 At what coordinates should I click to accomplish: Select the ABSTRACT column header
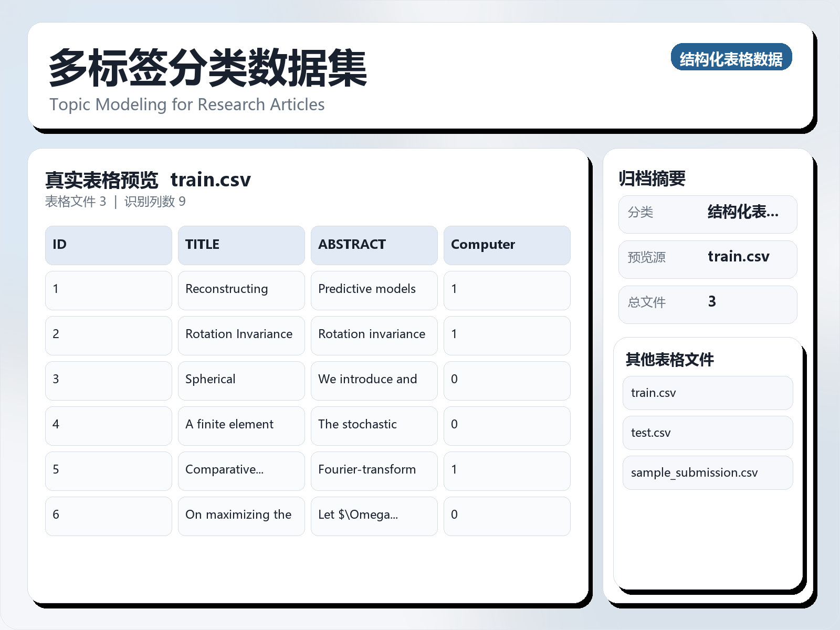(x=374, y=245)
